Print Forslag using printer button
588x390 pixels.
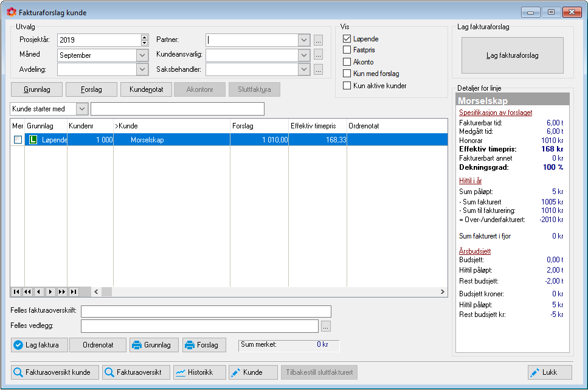click(x=204, y=345)
